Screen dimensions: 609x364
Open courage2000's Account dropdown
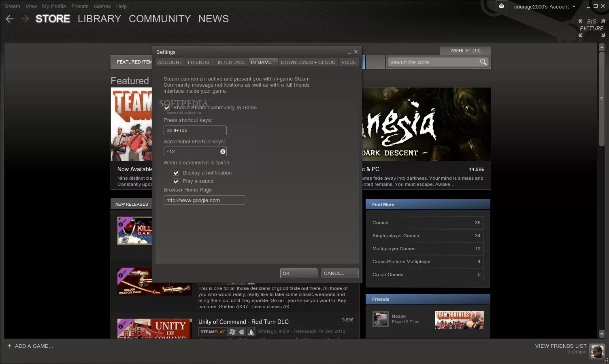[x=545, y=6]
